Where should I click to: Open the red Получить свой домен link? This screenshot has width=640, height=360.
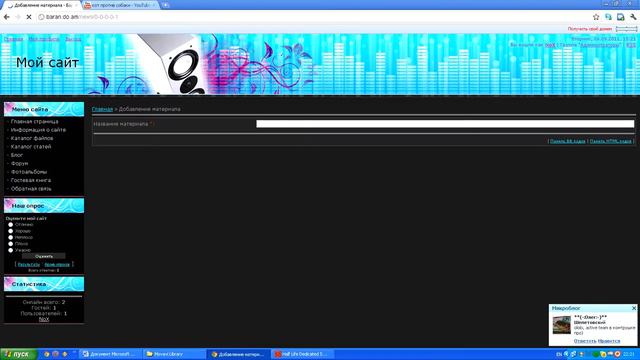click(x=589, y=29)
